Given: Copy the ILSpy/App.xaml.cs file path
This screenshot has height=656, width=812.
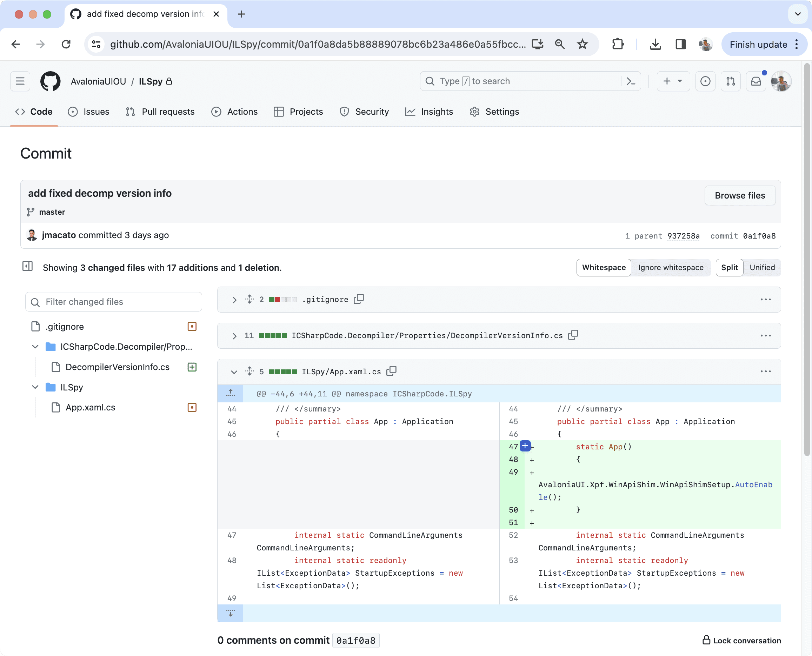Looking at the screenshot, I should (x=391, y=371).
